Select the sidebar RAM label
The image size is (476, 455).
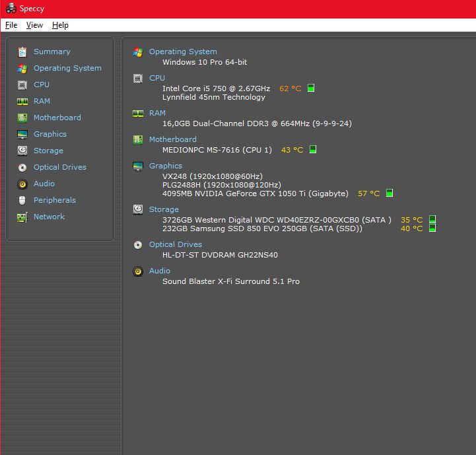click(42, 101)
